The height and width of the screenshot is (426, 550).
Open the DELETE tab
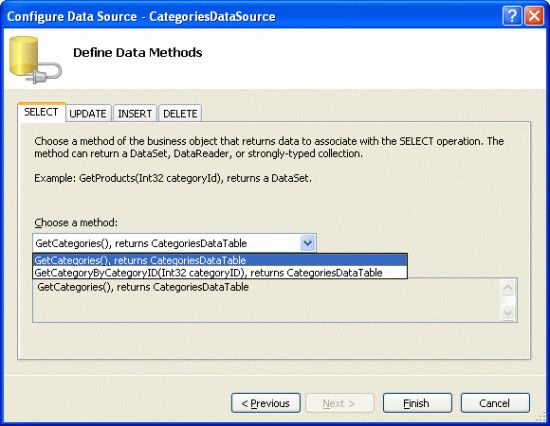tap(180, 114)
